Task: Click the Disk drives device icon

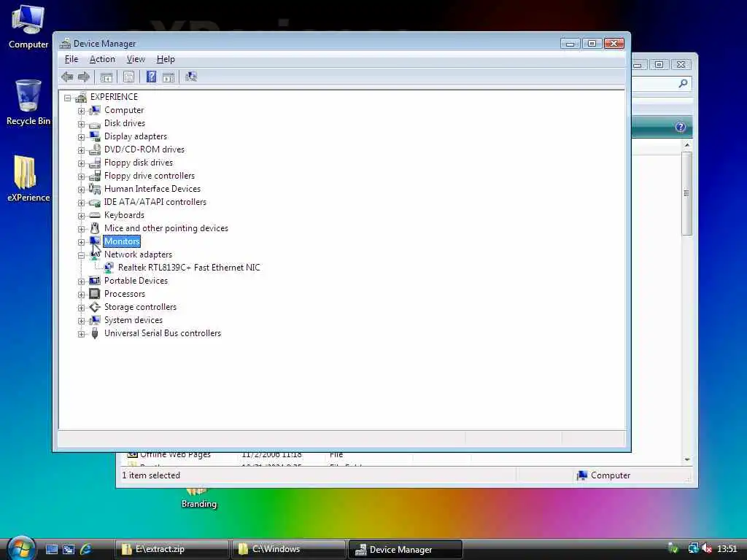Action: 95,124
